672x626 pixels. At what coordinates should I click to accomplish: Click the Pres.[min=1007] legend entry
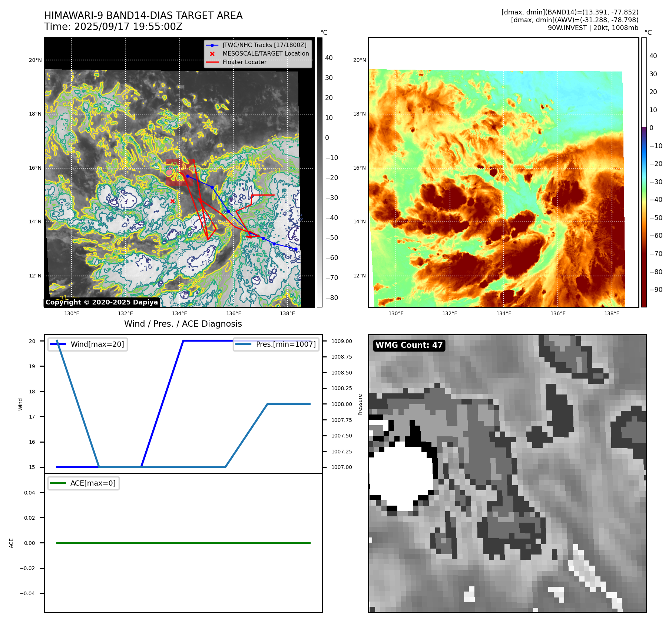coord(276,344)
